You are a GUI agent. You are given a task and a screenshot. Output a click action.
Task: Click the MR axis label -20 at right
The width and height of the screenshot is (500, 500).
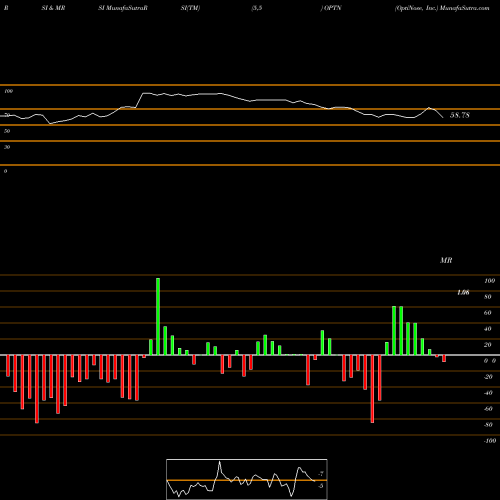point(488,377)
